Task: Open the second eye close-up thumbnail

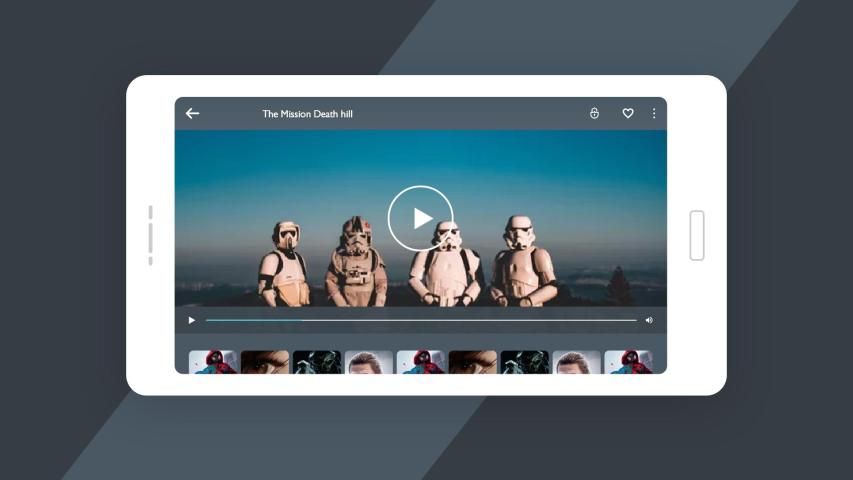Action: pos(473,362)
